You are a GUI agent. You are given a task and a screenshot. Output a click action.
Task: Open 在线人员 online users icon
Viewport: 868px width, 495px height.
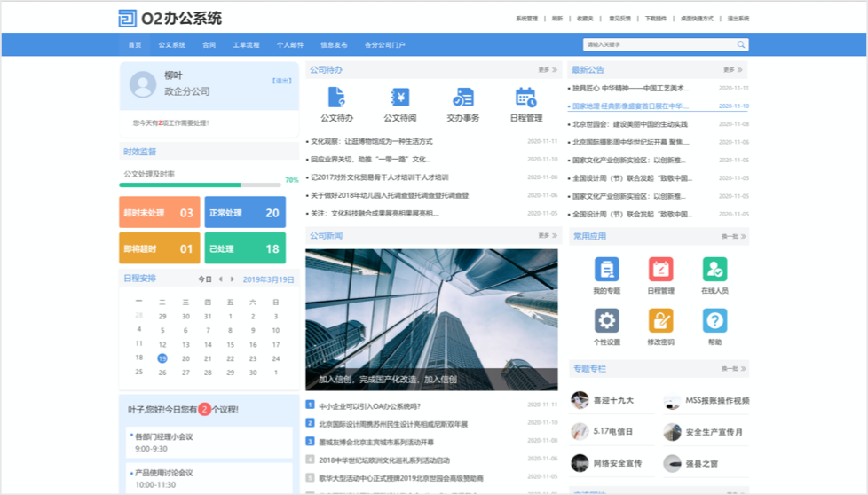pyautogui.click(x=714, y=270)
